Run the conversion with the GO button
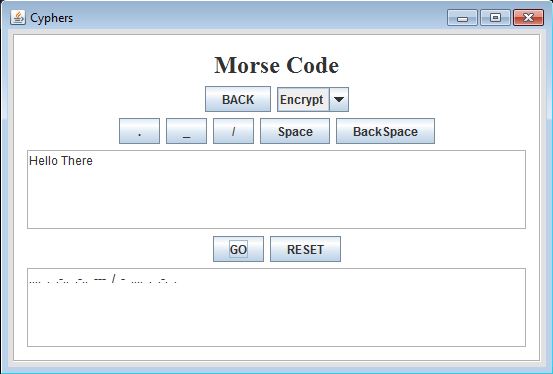The width and height of the screenshot is (553, 374). (238, 249)
